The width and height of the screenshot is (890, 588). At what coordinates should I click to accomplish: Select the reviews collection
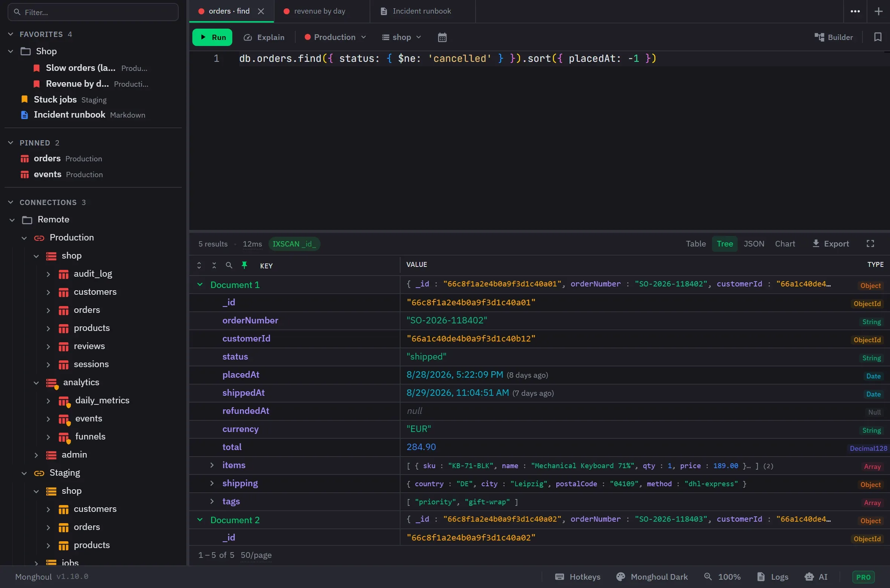(x=89, y=346)
